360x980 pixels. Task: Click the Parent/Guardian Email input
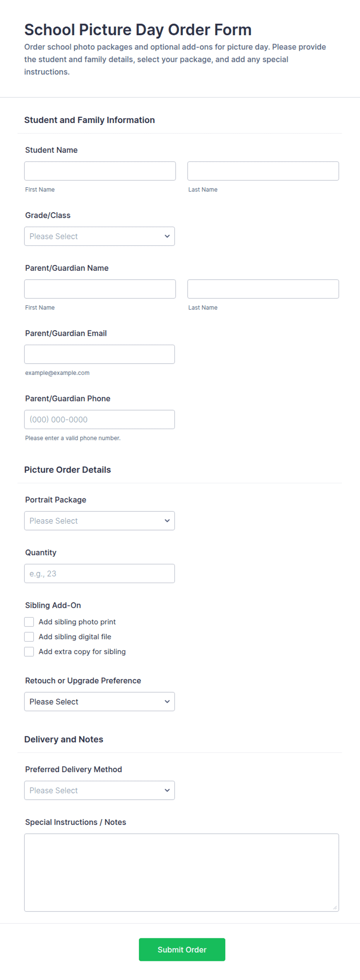99,354
